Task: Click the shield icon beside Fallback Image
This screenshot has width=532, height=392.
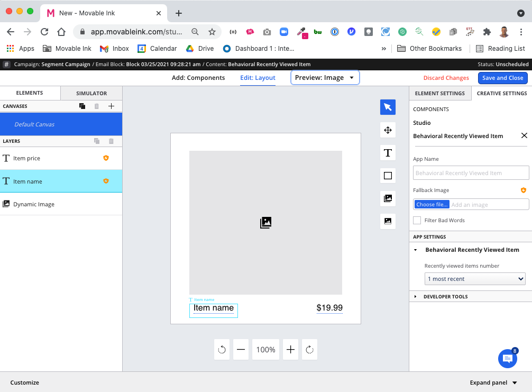Action: point(524,190)
